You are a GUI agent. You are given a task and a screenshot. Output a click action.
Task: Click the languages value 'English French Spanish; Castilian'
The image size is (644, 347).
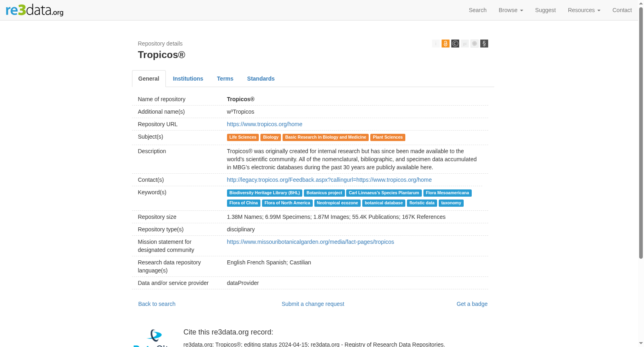(269, 262)
